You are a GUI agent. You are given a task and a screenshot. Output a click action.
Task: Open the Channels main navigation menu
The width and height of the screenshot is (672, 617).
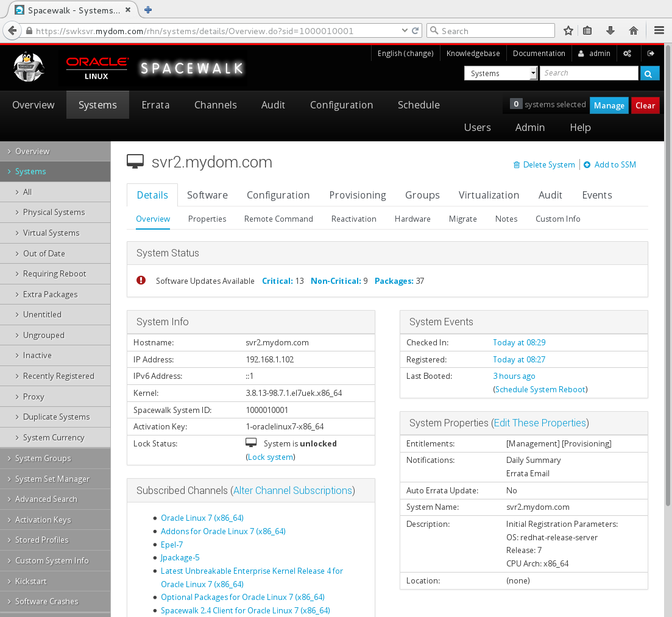(x=216, y=105)
